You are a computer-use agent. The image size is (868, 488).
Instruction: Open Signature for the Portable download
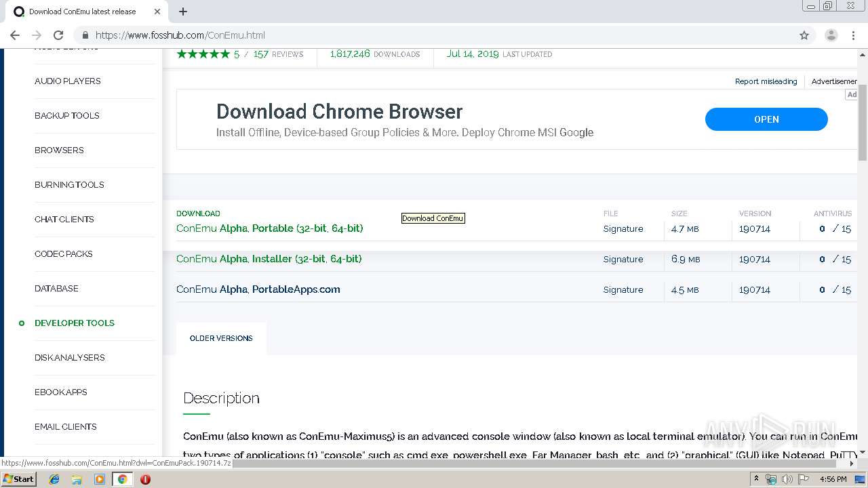click(623, 229)
